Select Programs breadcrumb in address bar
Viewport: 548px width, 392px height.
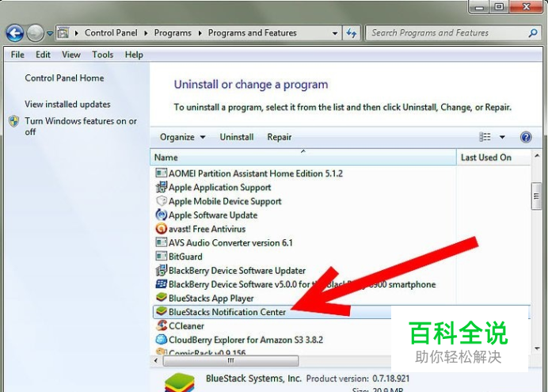click(173, 32)
